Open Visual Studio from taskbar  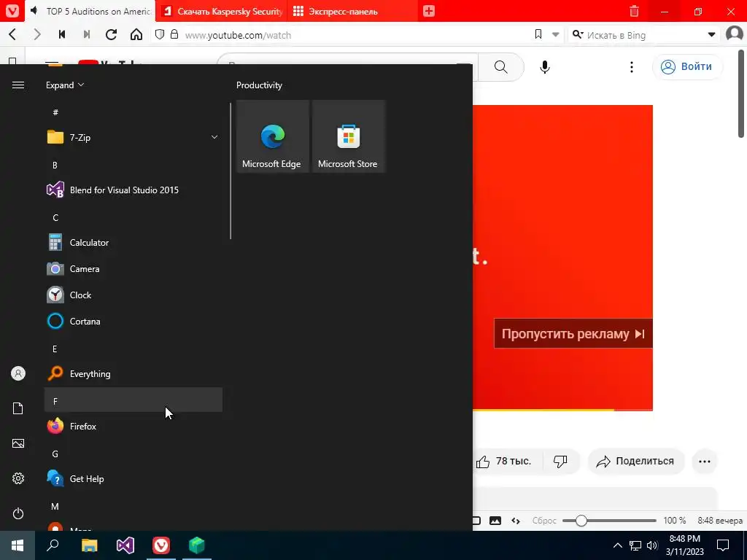click(125, 545)
